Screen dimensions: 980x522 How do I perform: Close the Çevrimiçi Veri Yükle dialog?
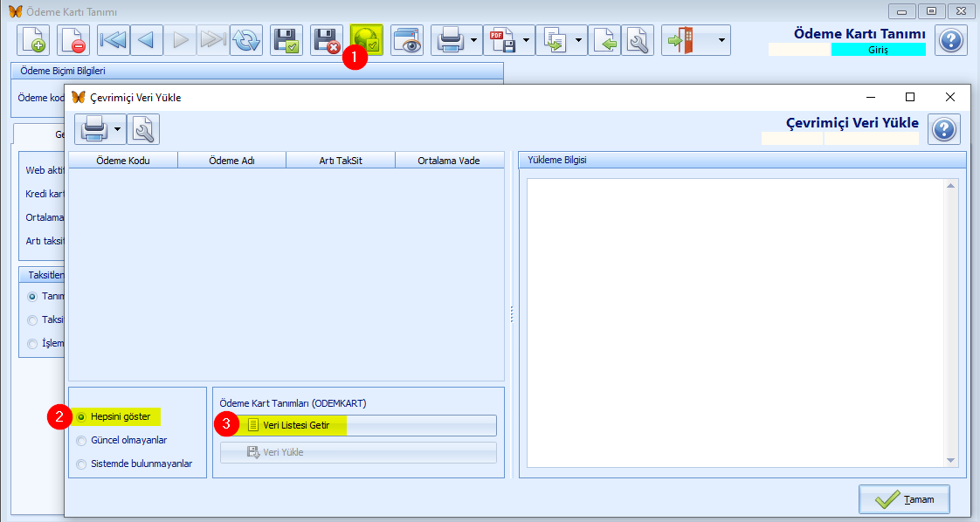click(x=950, y=97)
